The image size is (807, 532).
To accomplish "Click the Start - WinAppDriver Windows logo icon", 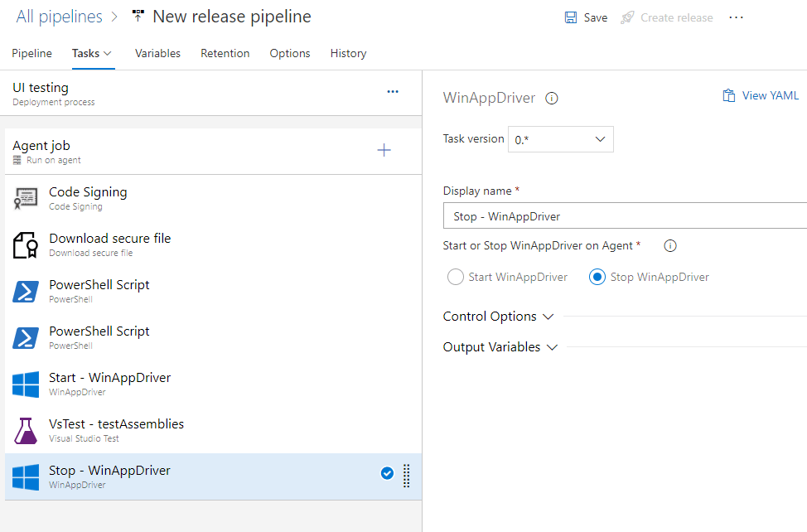I will coord(26,384).
